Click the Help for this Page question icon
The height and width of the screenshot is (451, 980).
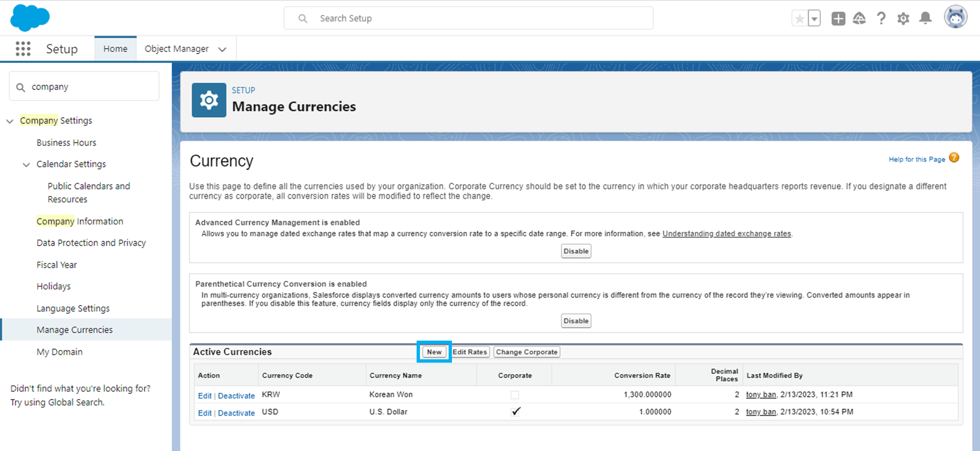tap(954, 158)
